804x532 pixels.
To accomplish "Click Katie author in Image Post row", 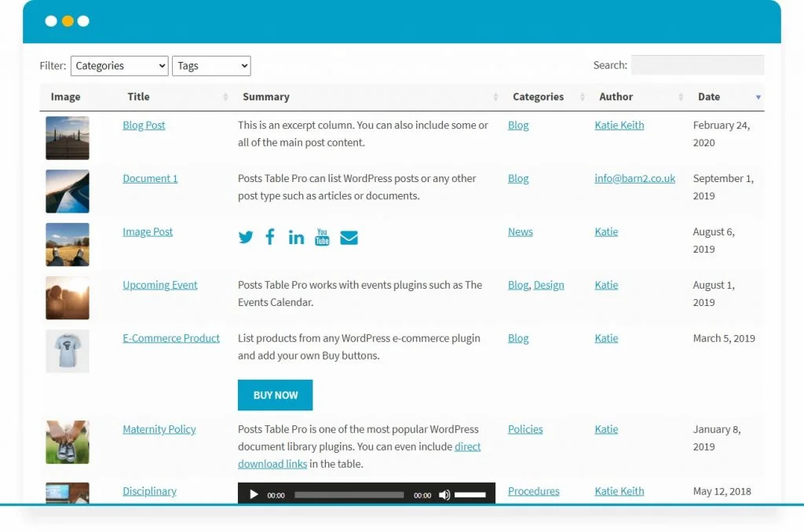I will [x=606, y=231].
